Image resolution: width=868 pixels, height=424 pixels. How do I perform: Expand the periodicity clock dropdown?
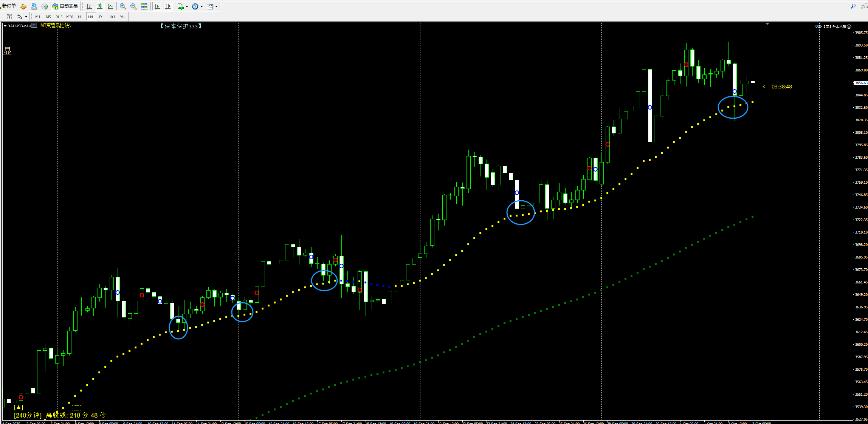click(201, 6)
